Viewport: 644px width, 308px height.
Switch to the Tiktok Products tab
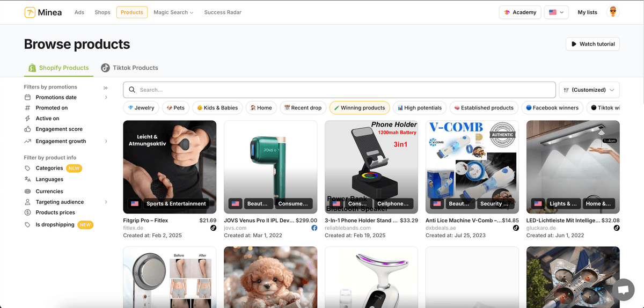[129, 68]
